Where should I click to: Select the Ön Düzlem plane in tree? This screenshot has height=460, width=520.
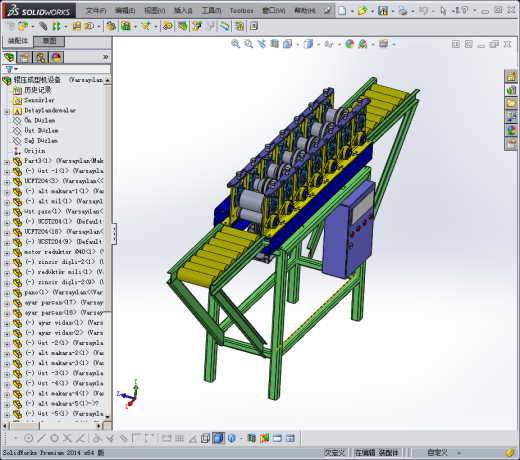pyautogui.click(x=39, y=120)
